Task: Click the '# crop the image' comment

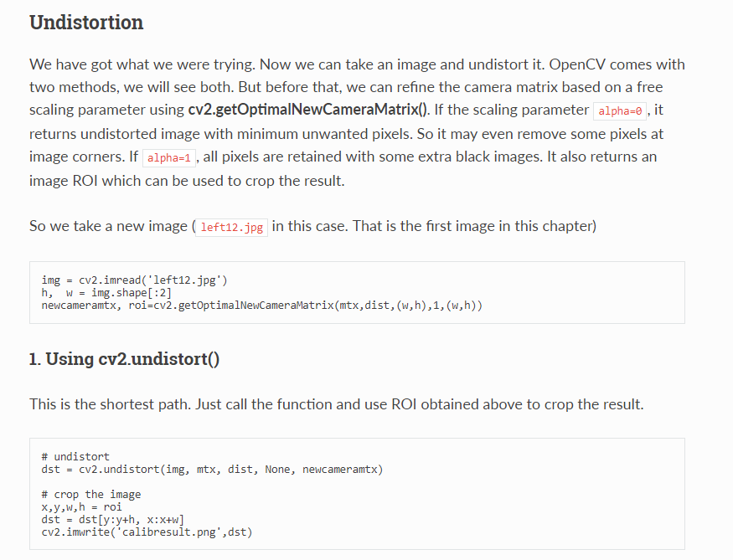Action: (x=91, y=495)
